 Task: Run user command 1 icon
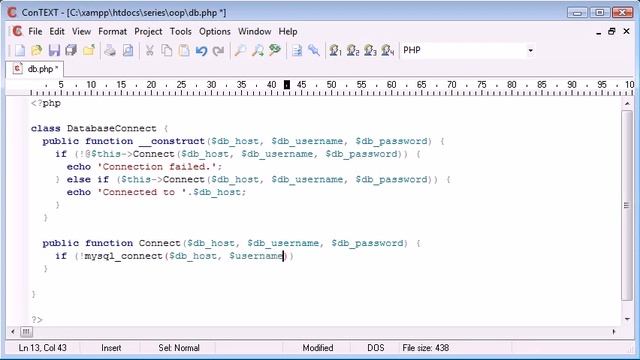click(335, 51)
